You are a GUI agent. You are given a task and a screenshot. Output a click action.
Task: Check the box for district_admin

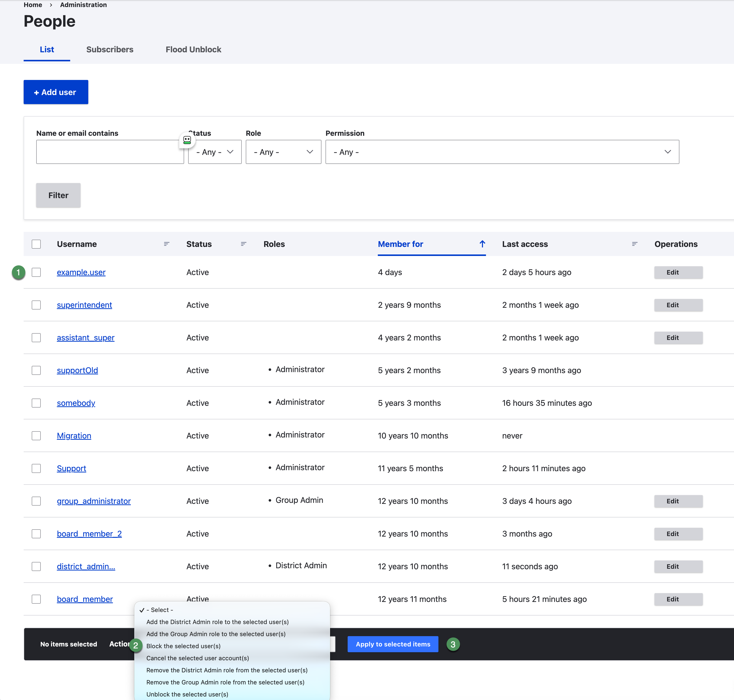pyautogui.click(x=36, y=566)
